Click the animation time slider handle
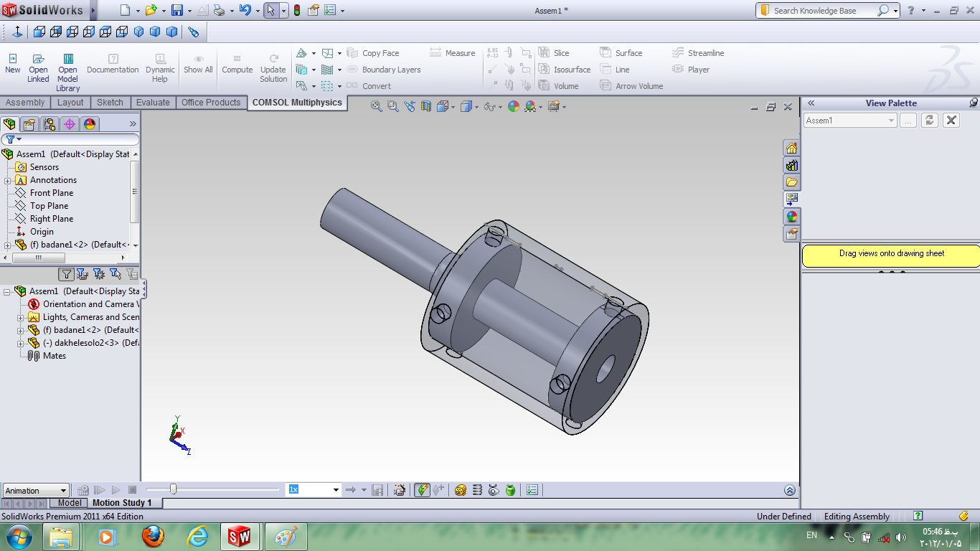 point(173,489)
